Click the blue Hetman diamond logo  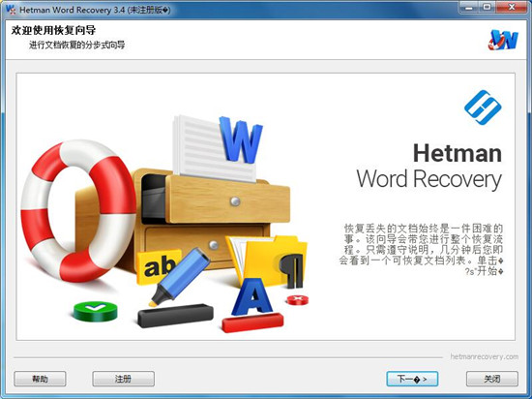483,107
